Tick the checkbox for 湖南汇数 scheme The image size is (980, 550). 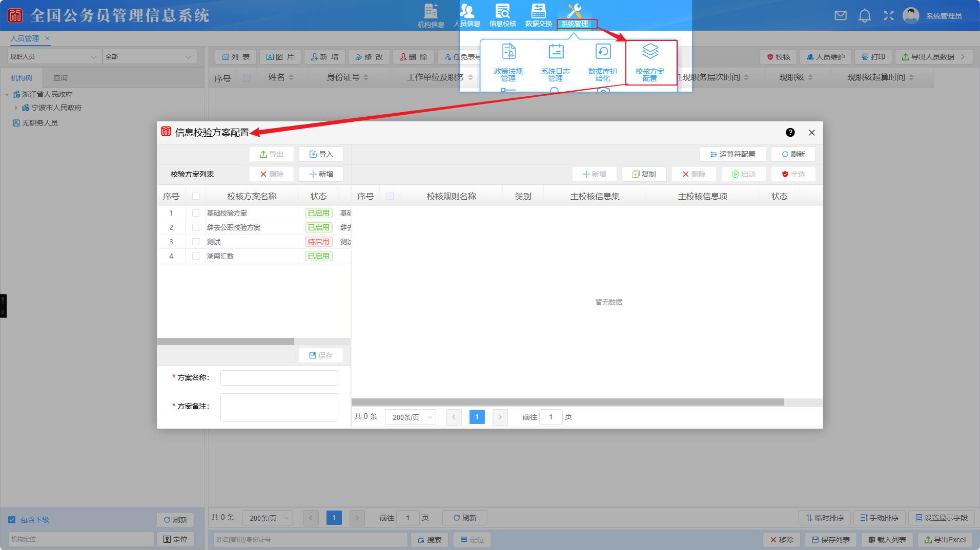196,256
